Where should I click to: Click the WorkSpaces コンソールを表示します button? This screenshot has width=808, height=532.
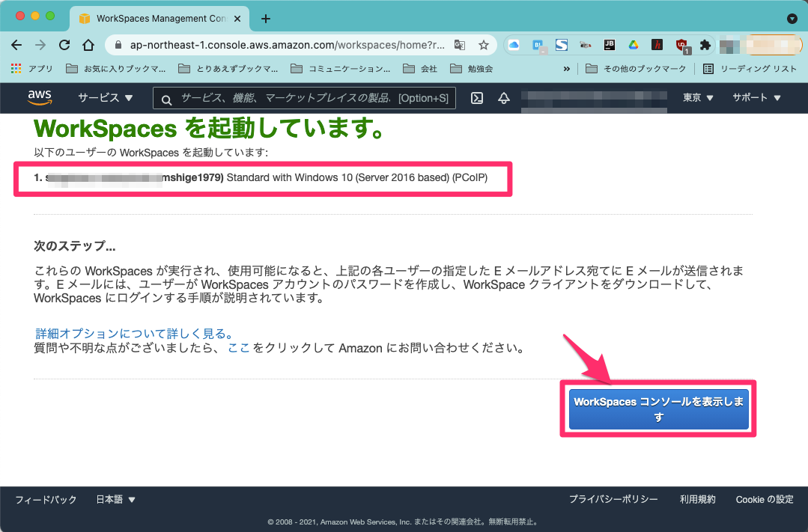[658, 409]
